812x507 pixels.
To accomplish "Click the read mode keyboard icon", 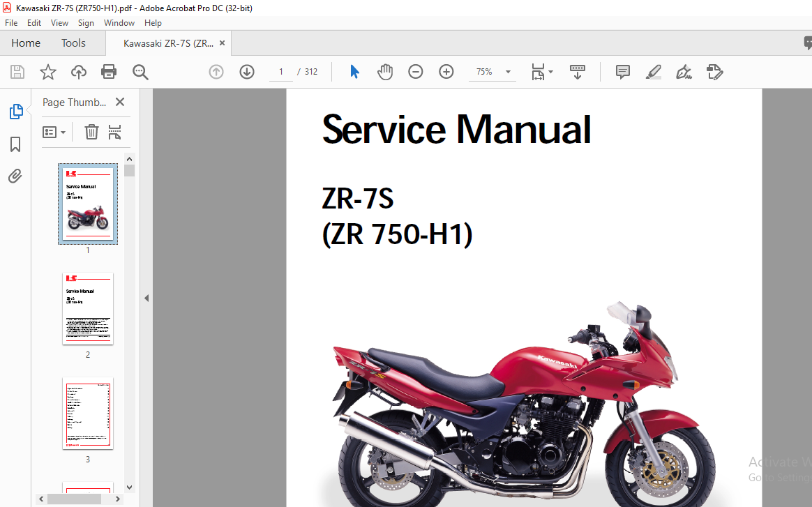I will 578,71.
